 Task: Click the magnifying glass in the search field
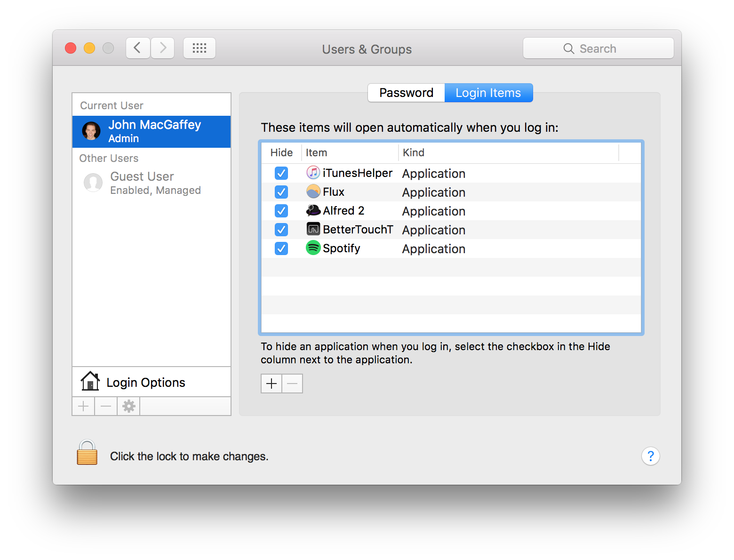pos(569,48)
